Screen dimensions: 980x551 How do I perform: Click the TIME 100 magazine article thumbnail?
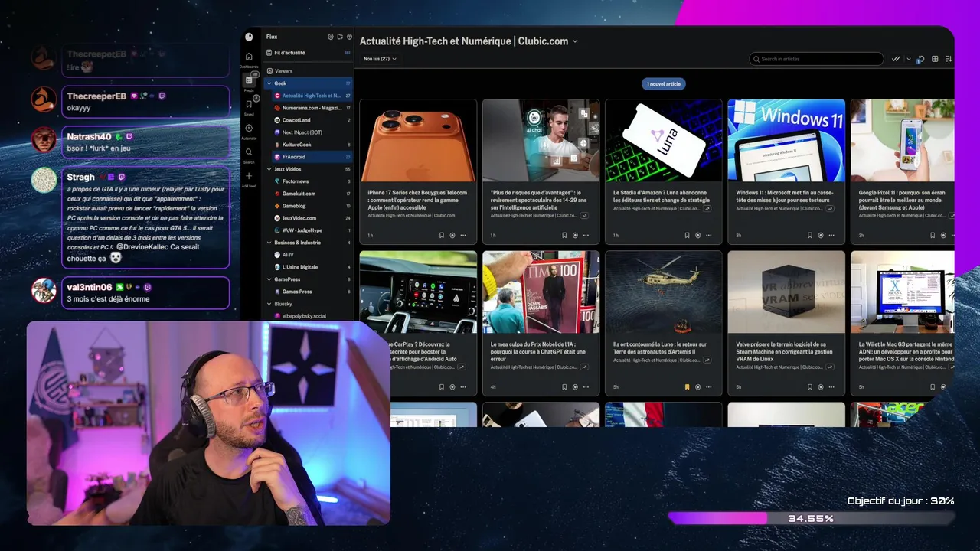point(541,292)
